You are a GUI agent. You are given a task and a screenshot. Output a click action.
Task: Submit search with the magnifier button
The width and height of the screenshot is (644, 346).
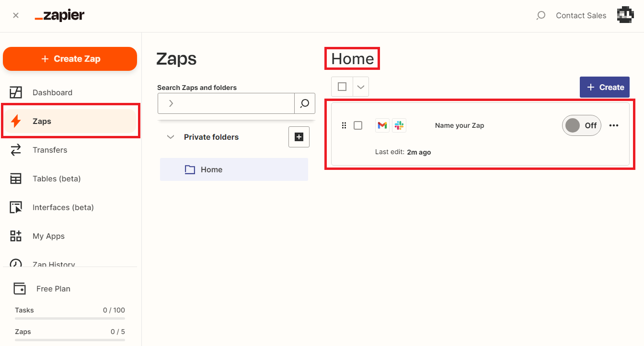[305, 103]
